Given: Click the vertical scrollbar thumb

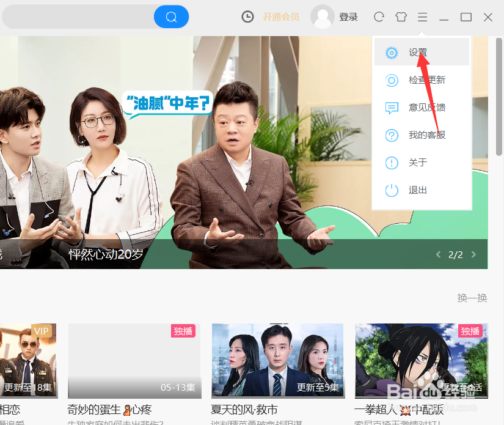Looking at the screenshot, I should point(499,97).
